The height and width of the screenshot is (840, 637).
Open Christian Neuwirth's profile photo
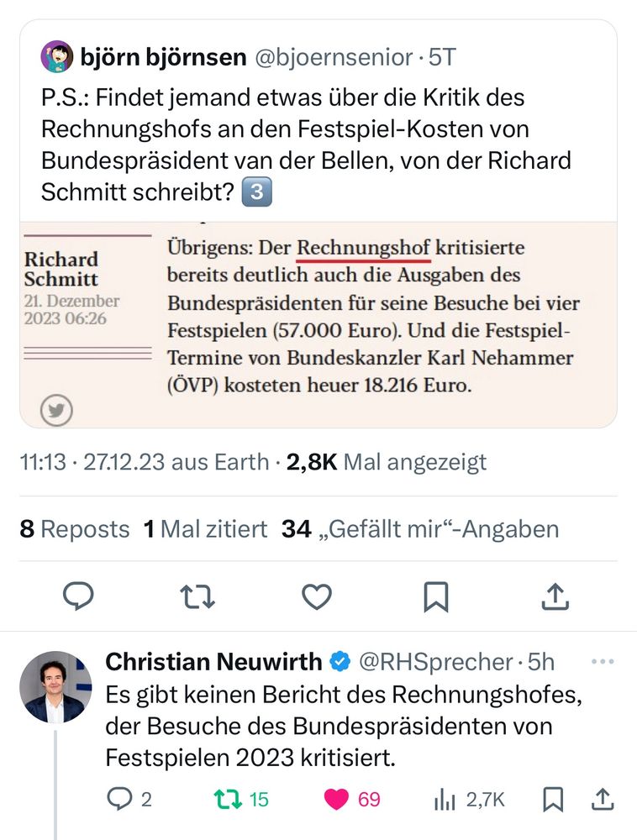click(x=55, y=687)
